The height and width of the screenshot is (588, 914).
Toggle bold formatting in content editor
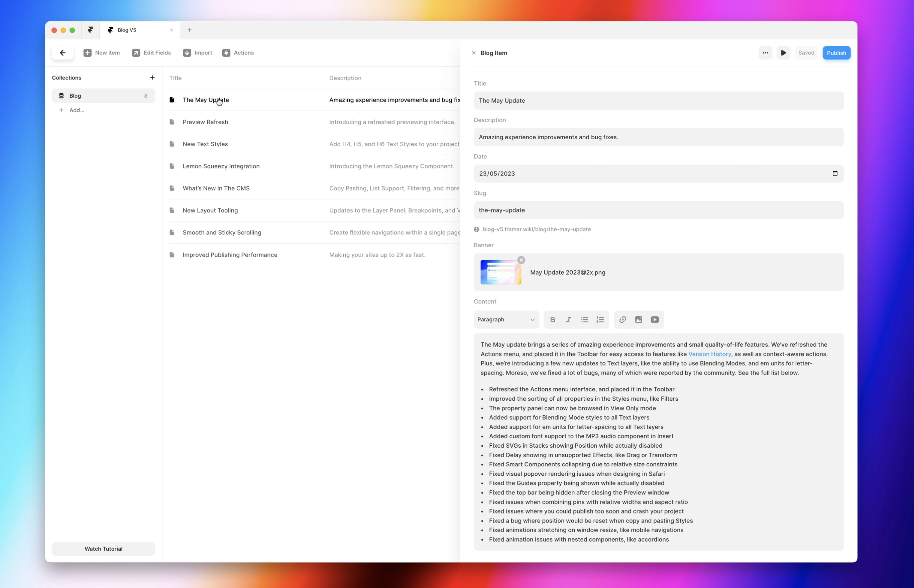tap(552, 320)
